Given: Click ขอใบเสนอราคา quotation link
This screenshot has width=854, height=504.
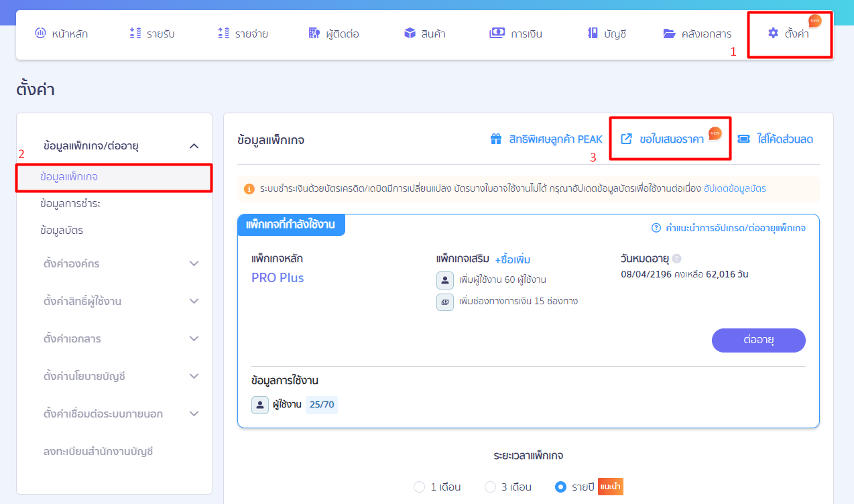Looking at the screenshot, I should click(x=672, y=139).
